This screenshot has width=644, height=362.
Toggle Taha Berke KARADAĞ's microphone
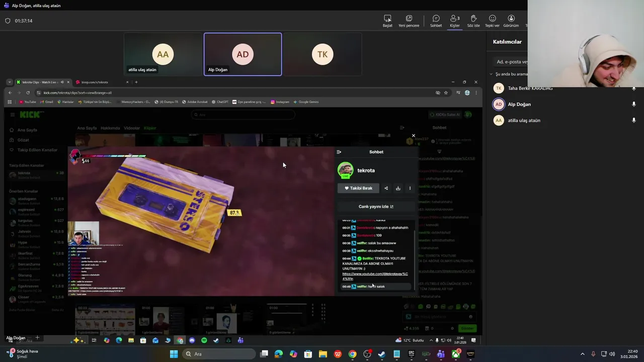(634, 88)
